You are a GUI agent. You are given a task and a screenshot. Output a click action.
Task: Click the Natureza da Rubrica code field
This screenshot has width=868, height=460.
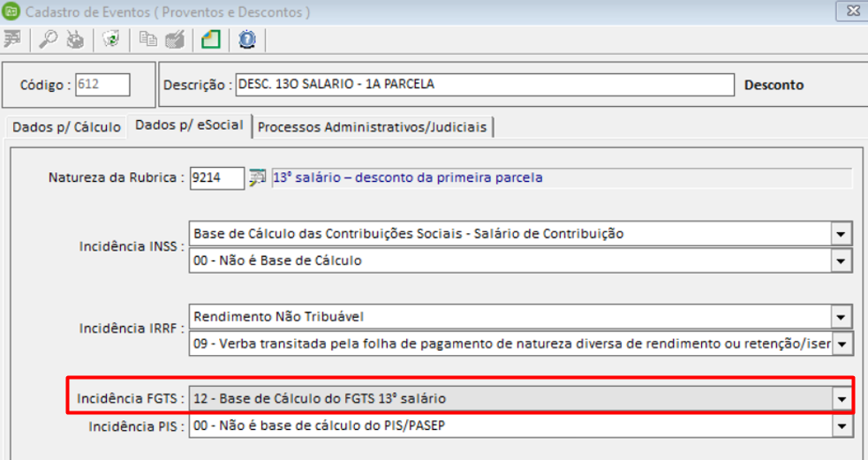(217, 177)
